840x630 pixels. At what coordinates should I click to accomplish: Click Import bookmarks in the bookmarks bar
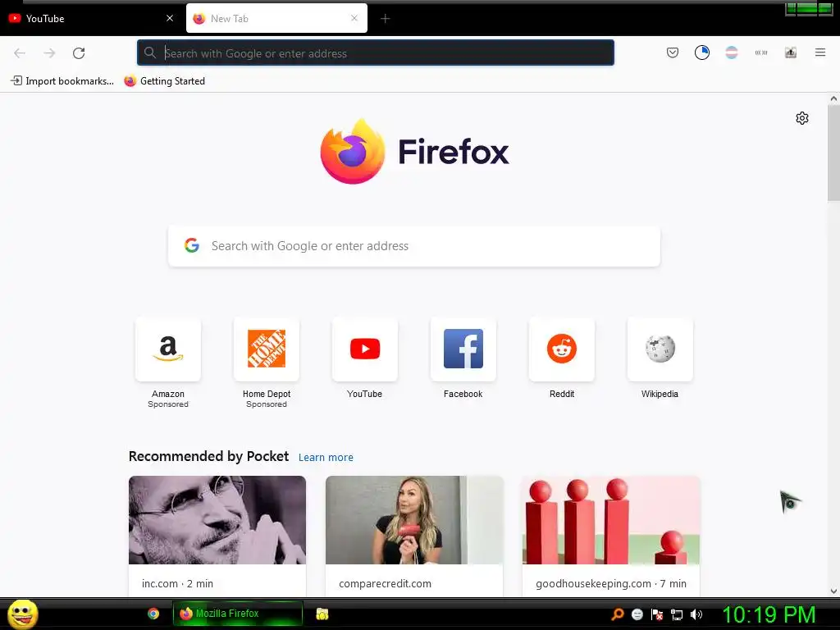pyautogui.click(x=62, y=81)
